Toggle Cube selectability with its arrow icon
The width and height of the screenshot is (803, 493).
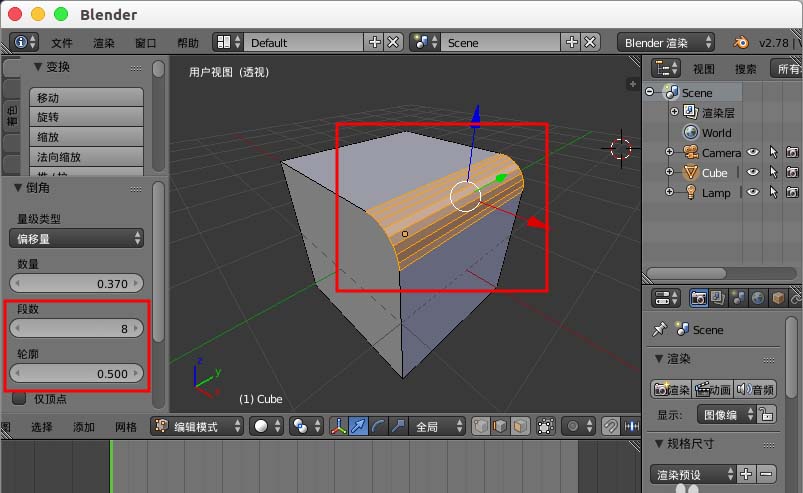pyautogui.click(x=773, y=172)
